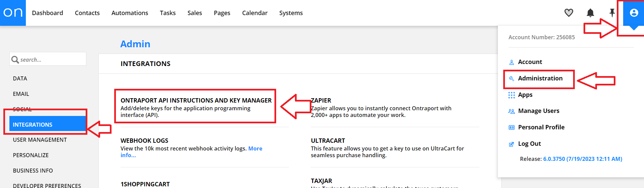Open the profile avatar menu icon
This screenshot has width=644, height=188.
tap(634, 13)
